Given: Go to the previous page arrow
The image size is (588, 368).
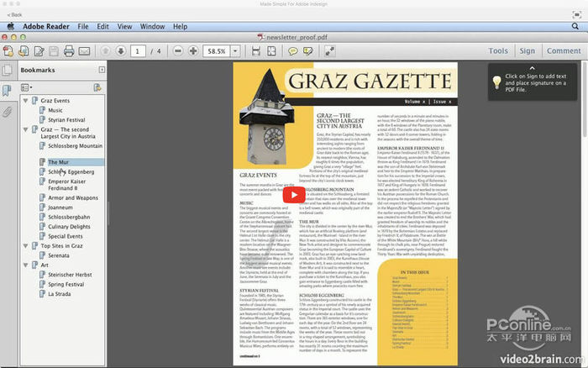Looking at the screenshot, I should (106, 51).
